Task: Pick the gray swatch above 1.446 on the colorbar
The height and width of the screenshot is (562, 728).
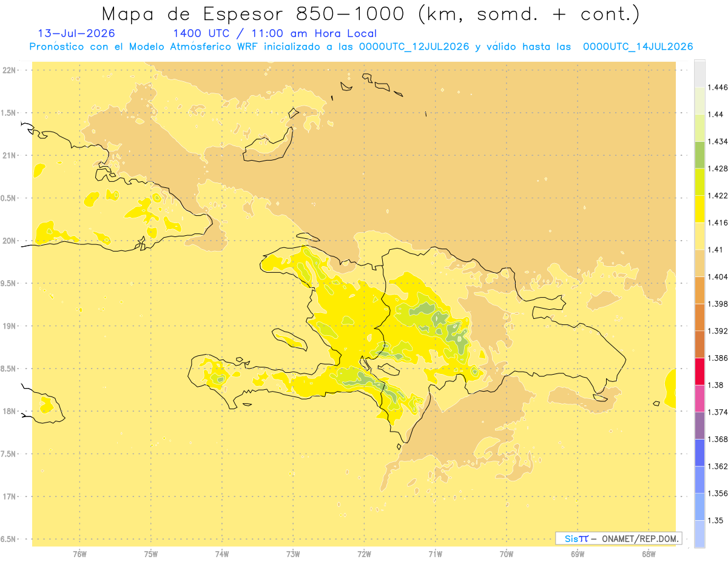Action: point(699,73)
